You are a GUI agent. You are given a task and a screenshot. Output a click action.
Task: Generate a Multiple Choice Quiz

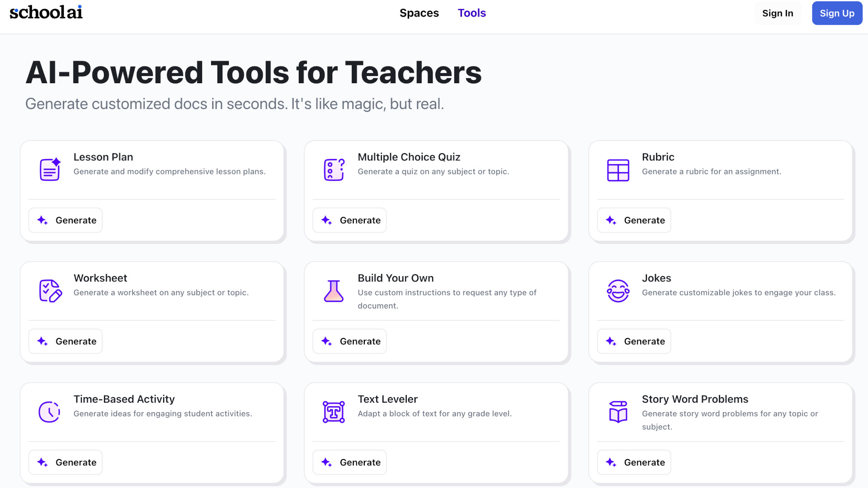[x=349, y=220]
